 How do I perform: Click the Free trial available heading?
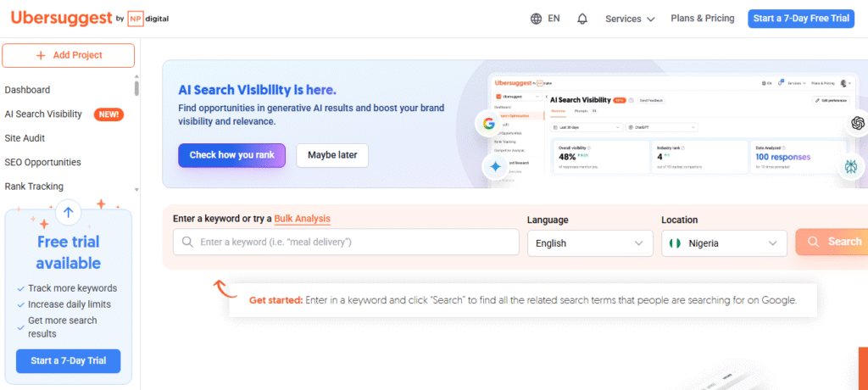[69, 252]
